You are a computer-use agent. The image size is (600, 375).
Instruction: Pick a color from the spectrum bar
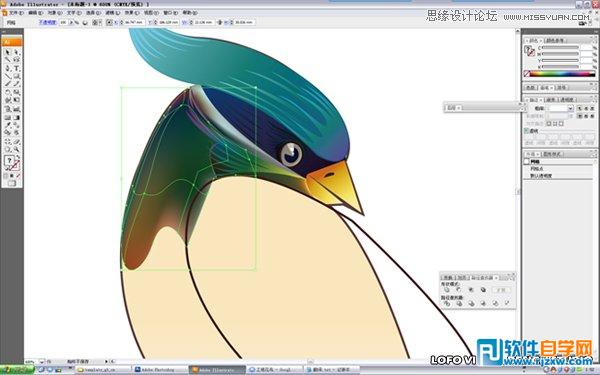[562, 74]
